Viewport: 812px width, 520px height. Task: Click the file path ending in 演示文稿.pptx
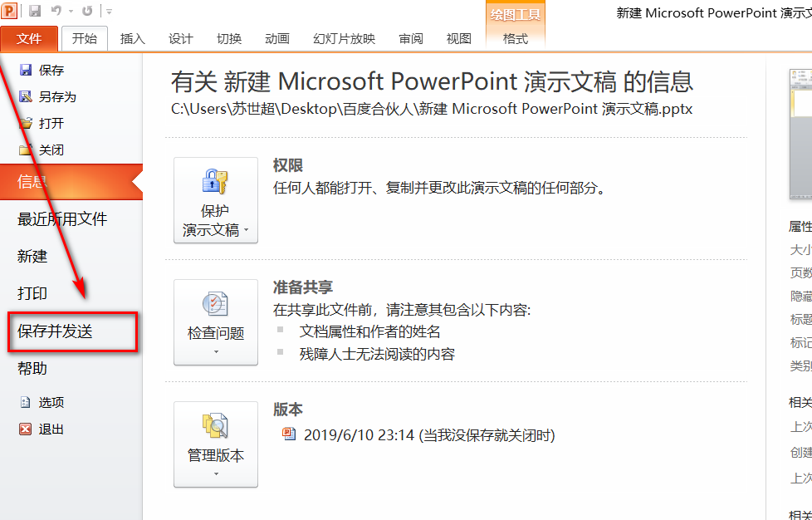coord(432,110)
